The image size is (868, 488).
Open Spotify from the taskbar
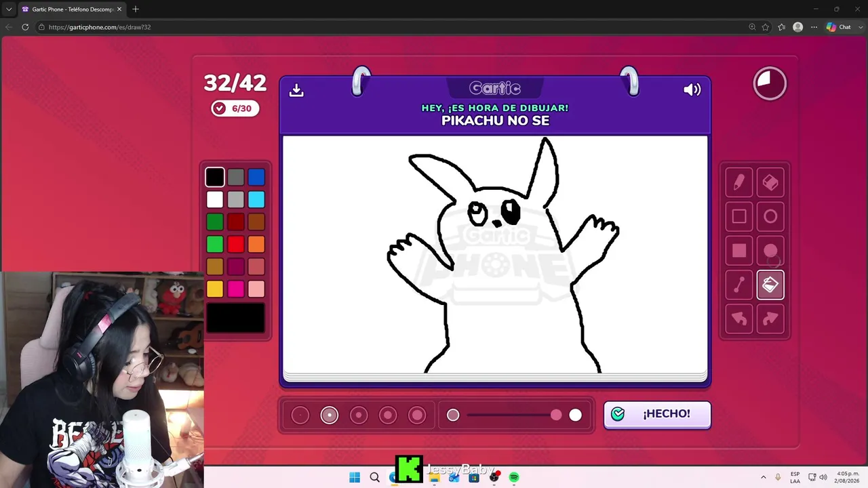coord(514,477)
